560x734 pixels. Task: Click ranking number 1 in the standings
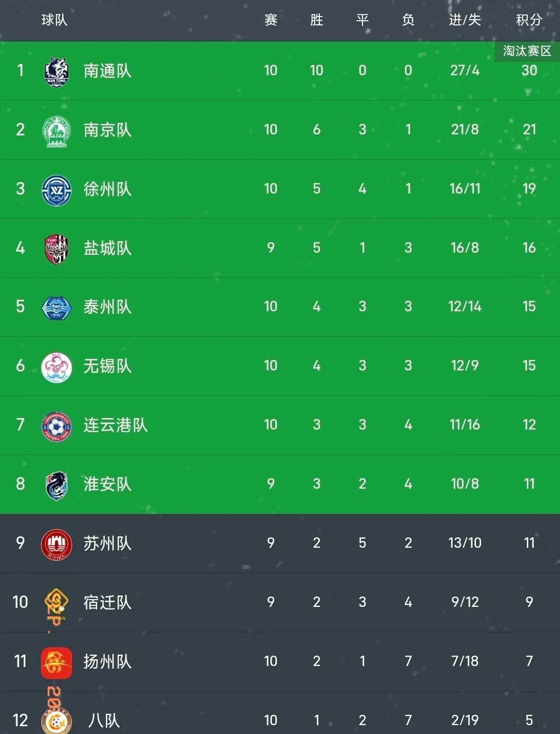(20, 71)
